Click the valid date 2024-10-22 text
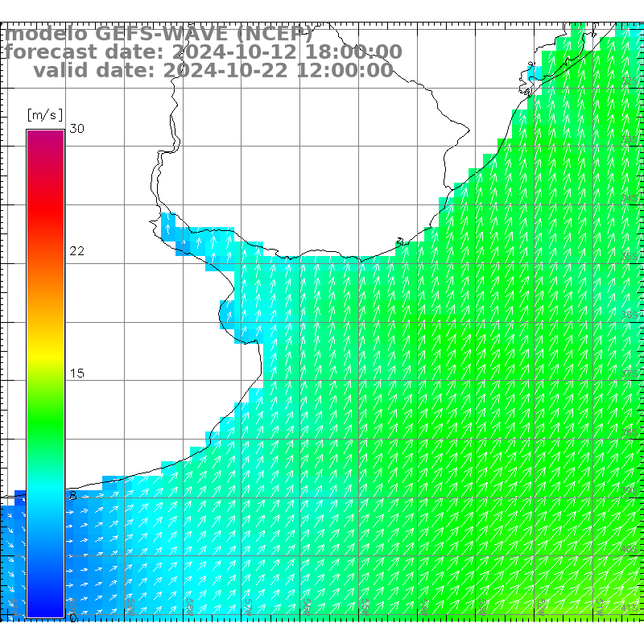Viewport: 644px width, 644px height. tap(213, 70)
